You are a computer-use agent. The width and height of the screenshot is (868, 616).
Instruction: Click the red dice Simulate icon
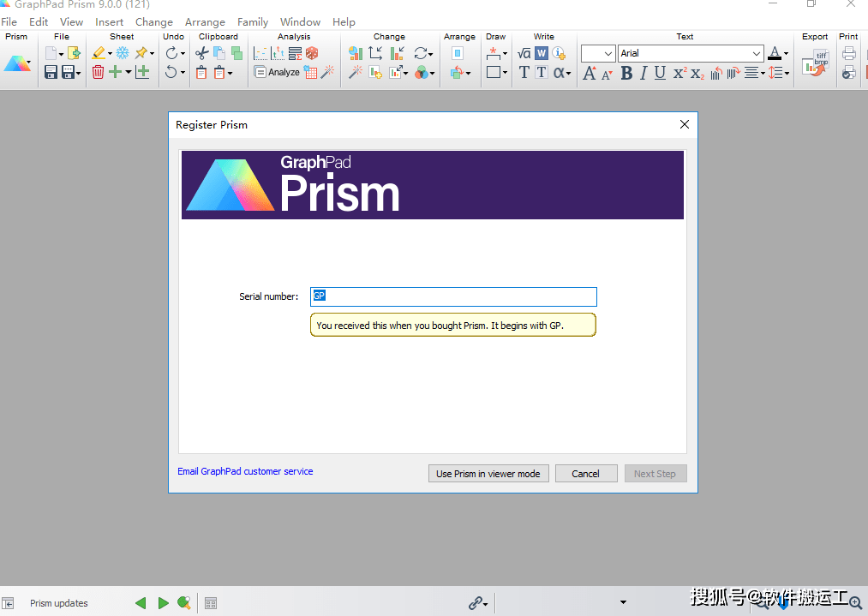[x=312, y=53]
